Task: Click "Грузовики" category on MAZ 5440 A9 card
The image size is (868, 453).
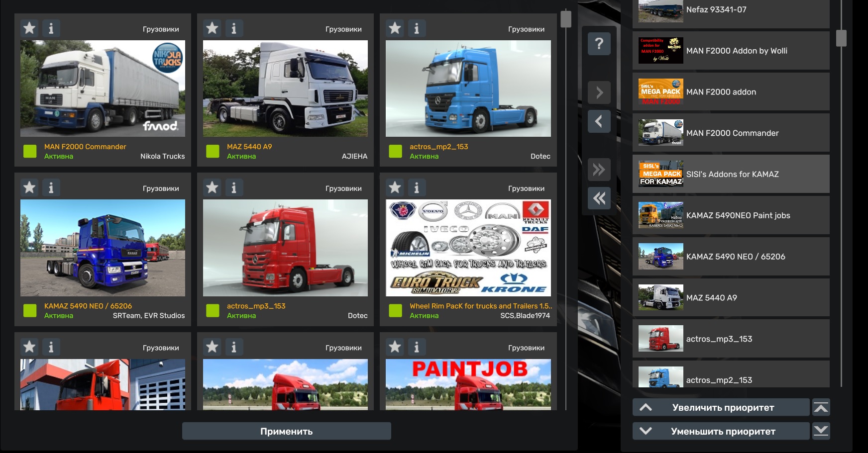Action: tap(343, 29)
